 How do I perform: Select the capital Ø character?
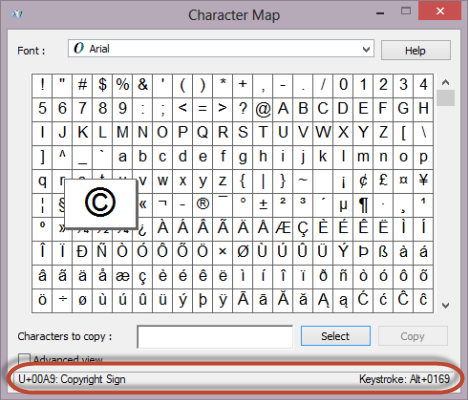click(243, 252)
